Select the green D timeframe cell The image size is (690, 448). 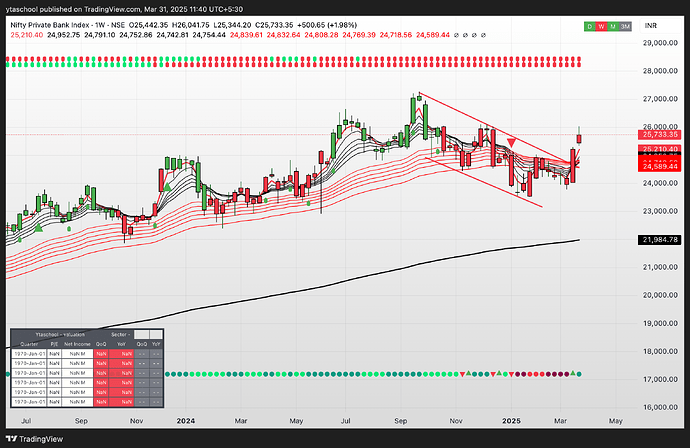tap(590, 26)
